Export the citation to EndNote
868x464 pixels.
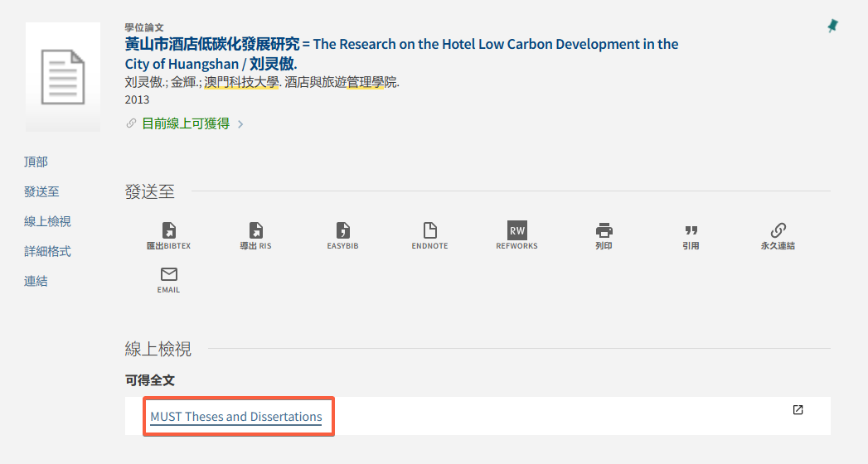coord(429,231)
